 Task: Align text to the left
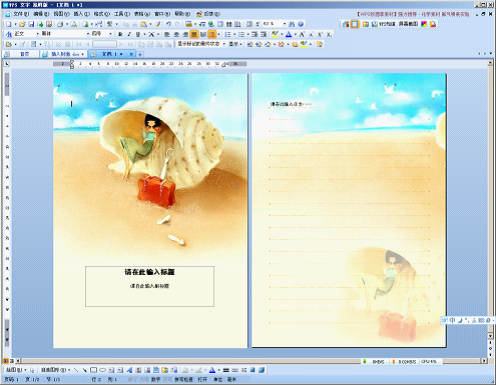click(167, 34)
